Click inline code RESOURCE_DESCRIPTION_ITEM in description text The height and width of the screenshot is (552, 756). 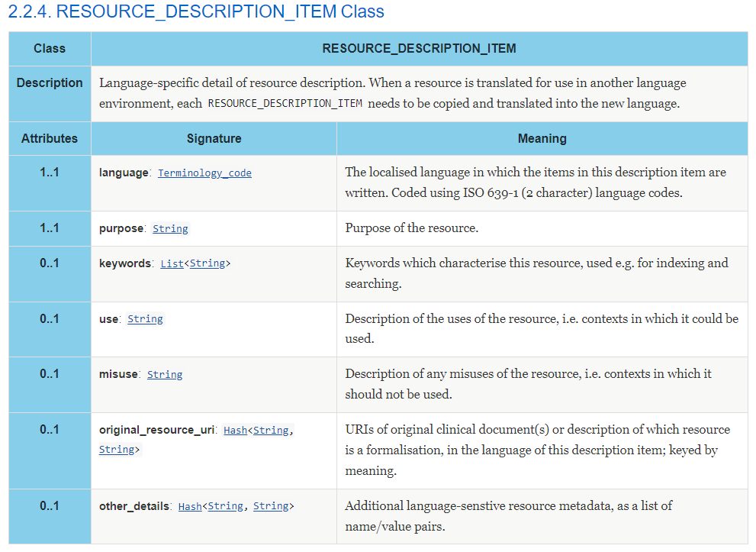click(x=285, y=104)
